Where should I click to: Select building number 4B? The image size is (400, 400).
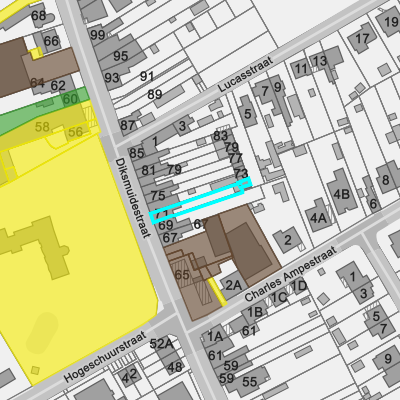pyautogui.click(x=341, y=192)
